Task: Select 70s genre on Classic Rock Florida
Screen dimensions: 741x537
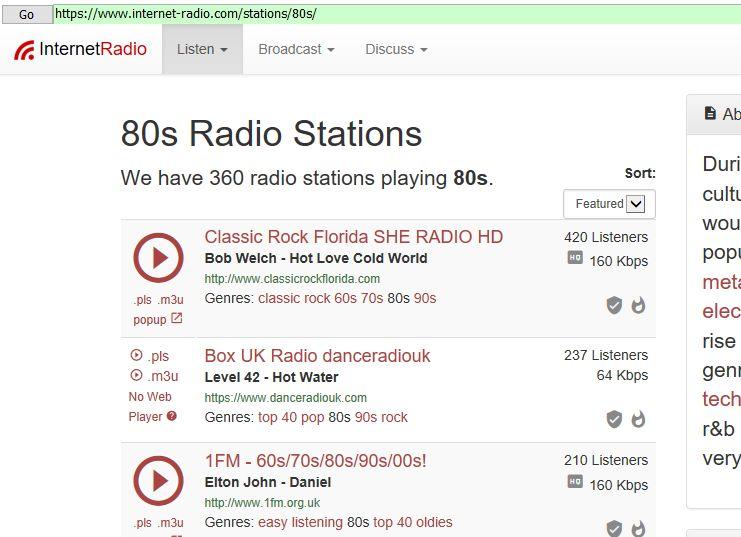Action: point(370,299)
